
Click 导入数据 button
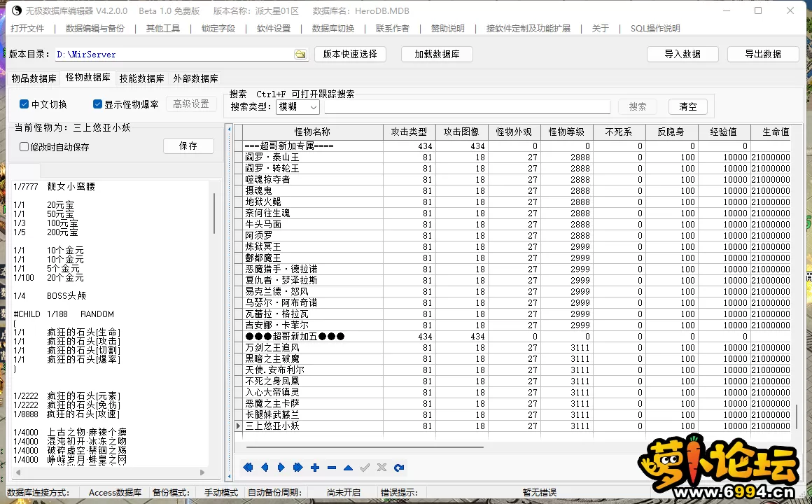click(x=682, y=55)
